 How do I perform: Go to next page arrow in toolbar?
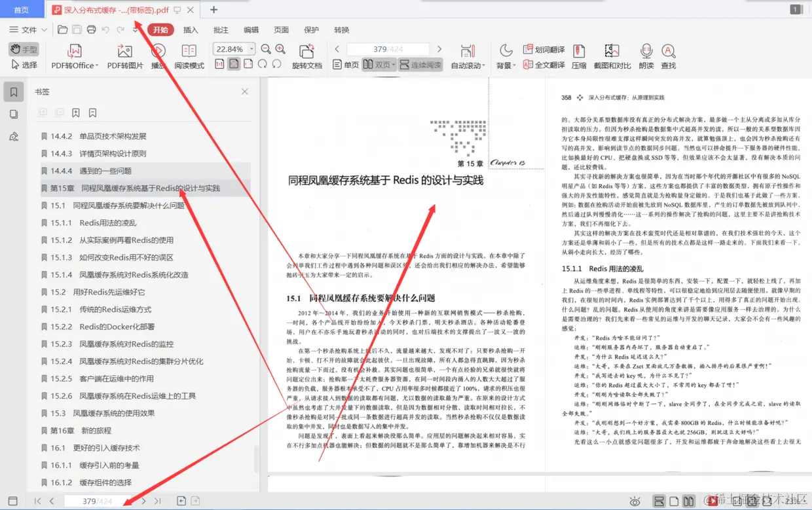[439, 49]
